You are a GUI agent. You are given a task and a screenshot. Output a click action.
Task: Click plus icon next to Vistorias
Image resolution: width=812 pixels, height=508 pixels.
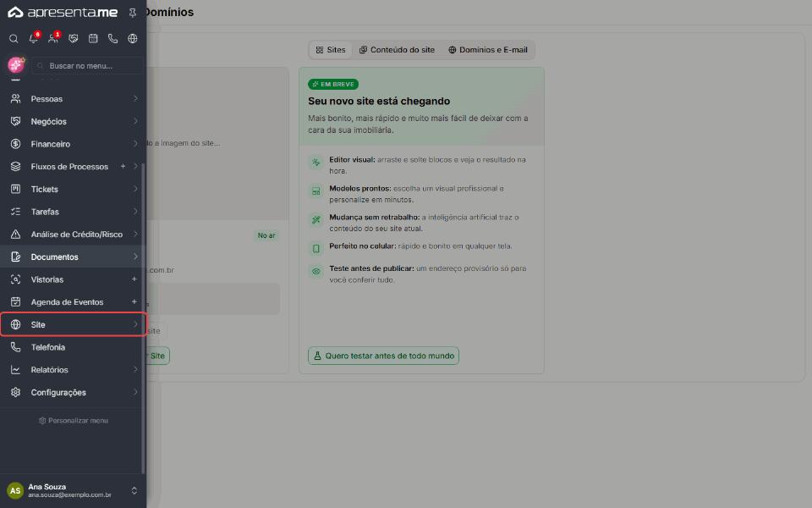pyautogui.click(x=134, y=279)
